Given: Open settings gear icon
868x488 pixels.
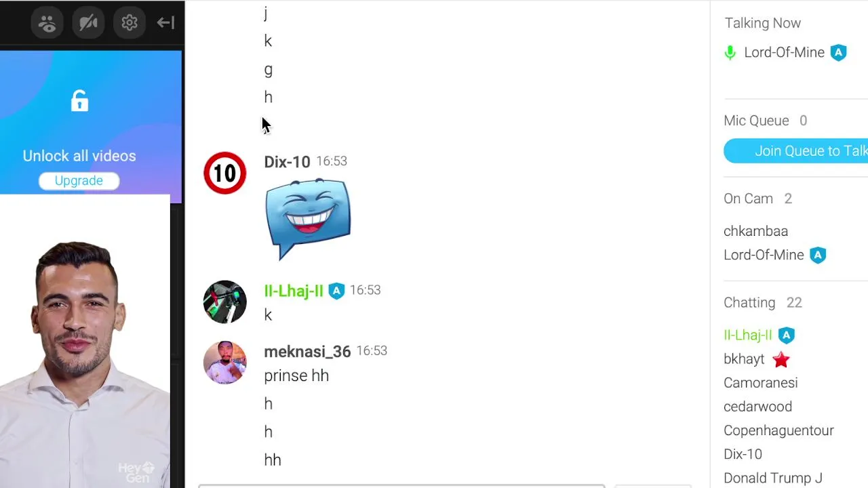Looking at the screenshot, I should point(130,23).
